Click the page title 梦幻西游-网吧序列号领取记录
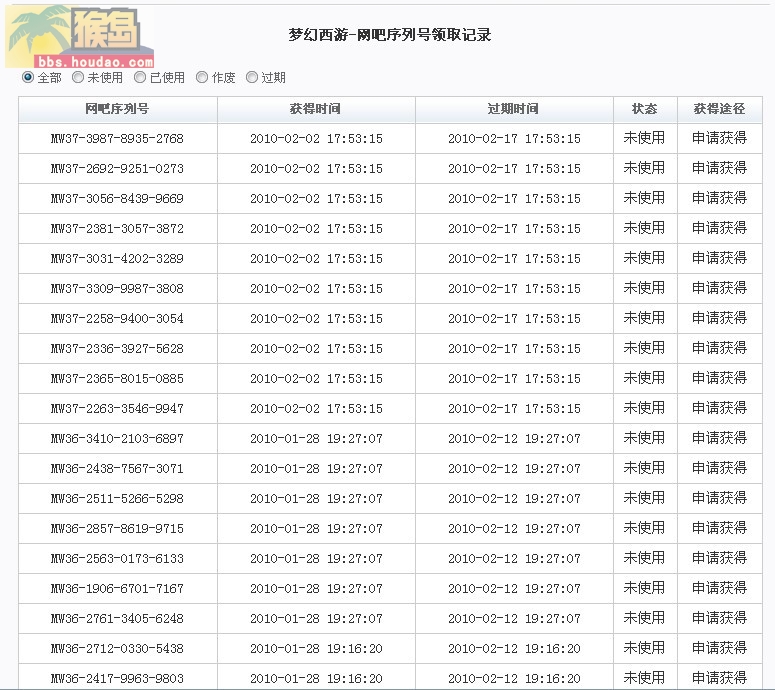 [389, 35]
